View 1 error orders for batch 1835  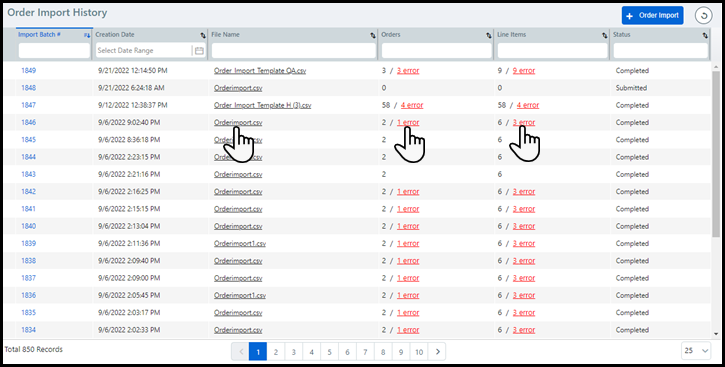[x=408, y=313]
